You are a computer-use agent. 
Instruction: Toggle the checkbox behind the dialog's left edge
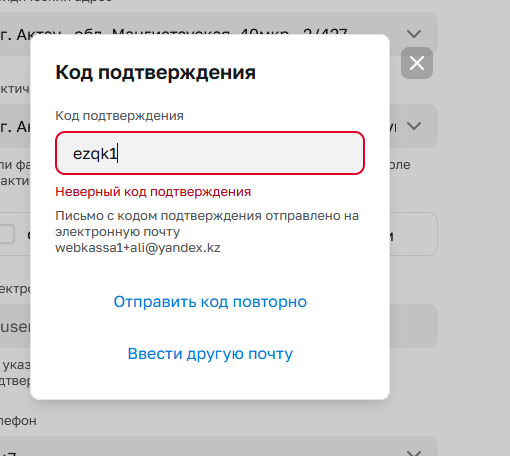[x=7, y=234]
